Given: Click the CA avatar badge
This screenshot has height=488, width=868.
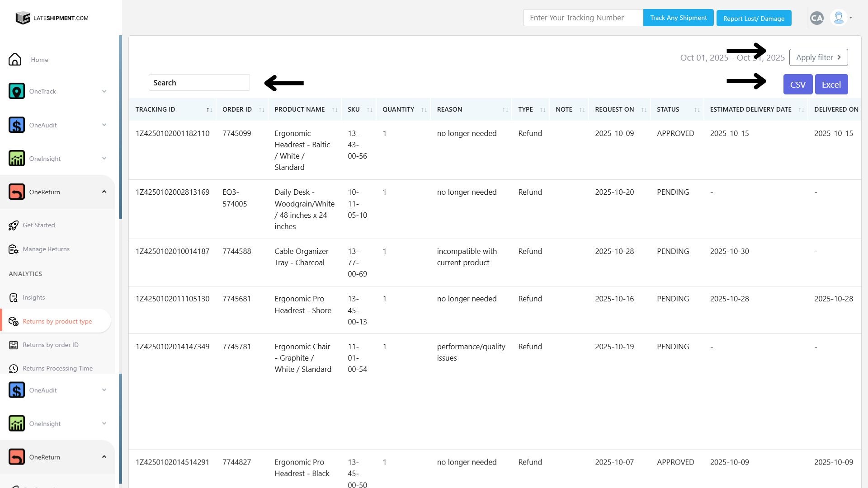Looking at the screenshot, I should click(x=816, y=18).
